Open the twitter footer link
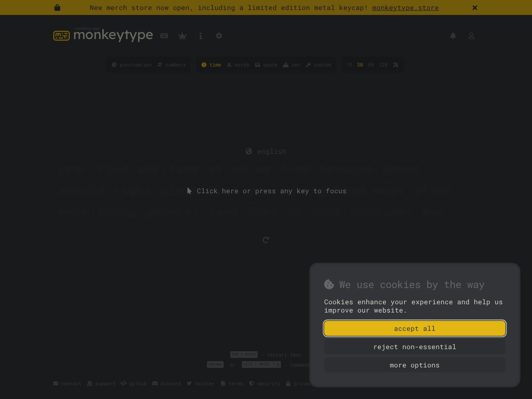532x399 pixels. tap(201, 384)
